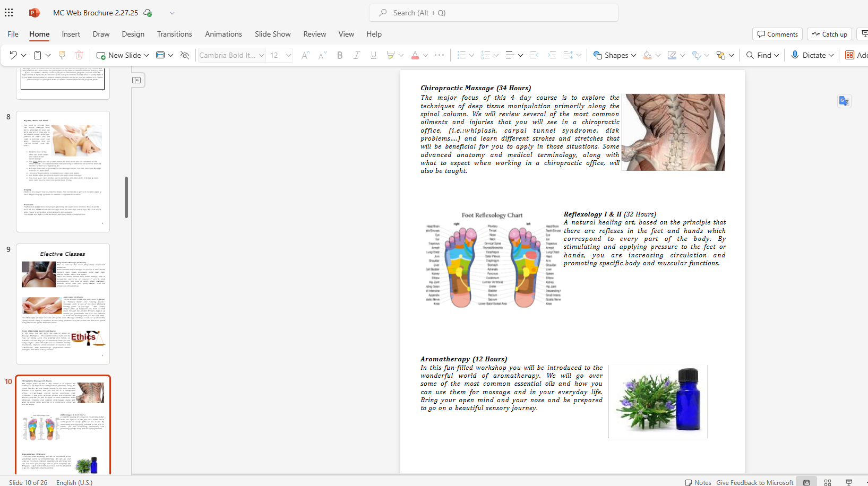Select the Format Painter tool

pyautogui.click(x=62, y=55)
